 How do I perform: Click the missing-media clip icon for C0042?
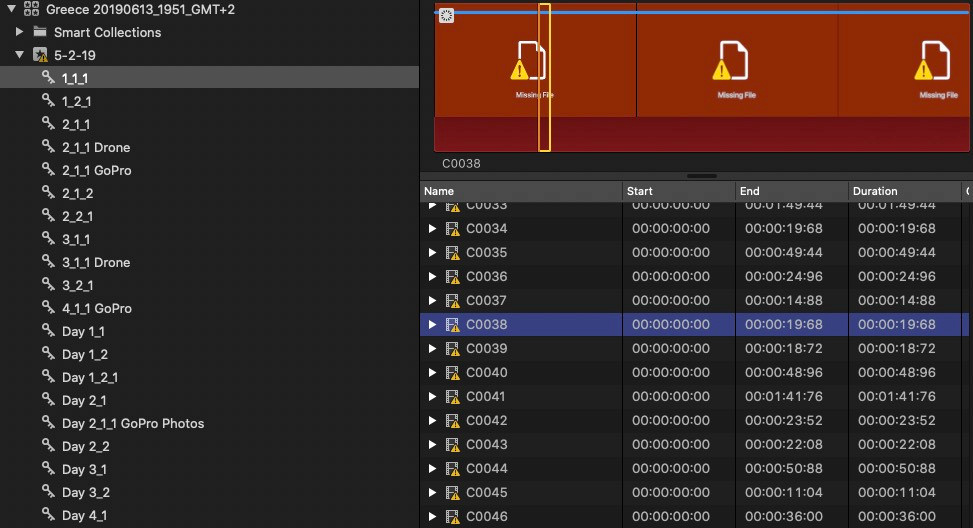pyautogui.click(x=453, y=421)
